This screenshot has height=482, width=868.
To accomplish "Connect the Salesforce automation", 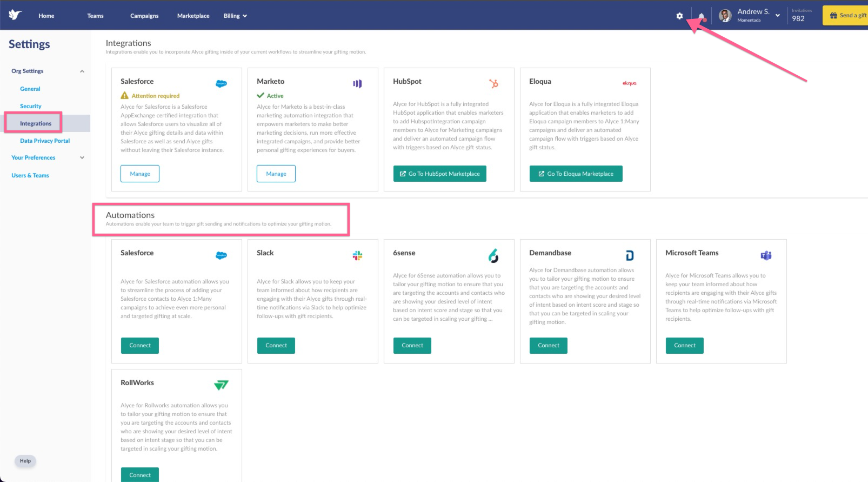I will tap(140, 345).
